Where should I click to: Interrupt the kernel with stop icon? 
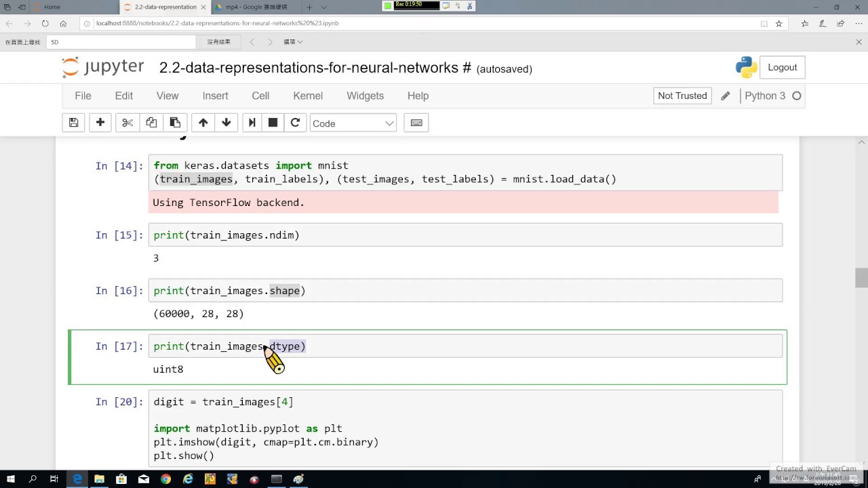(x=273, y=123)
